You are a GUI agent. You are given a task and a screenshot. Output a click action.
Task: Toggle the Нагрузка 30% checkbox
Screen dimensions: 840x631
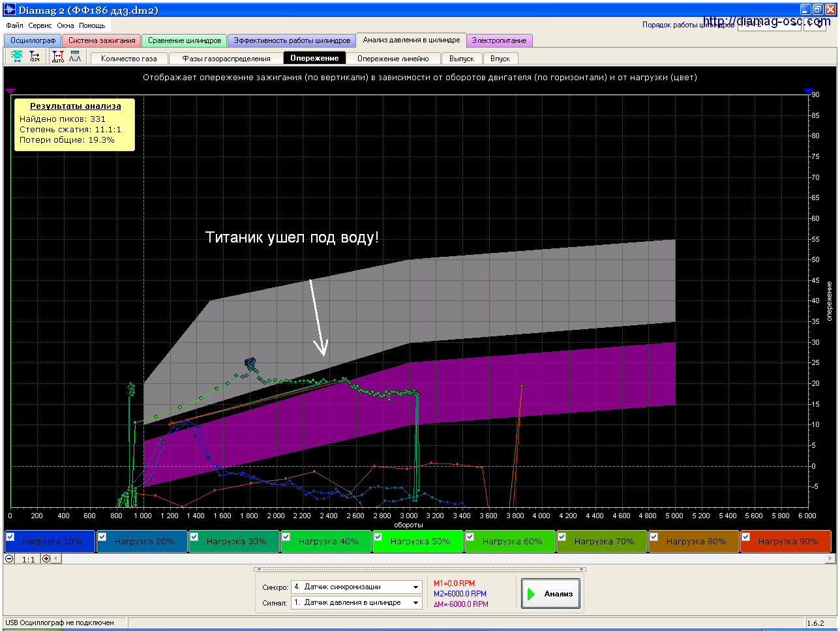(x=194, y=537)
